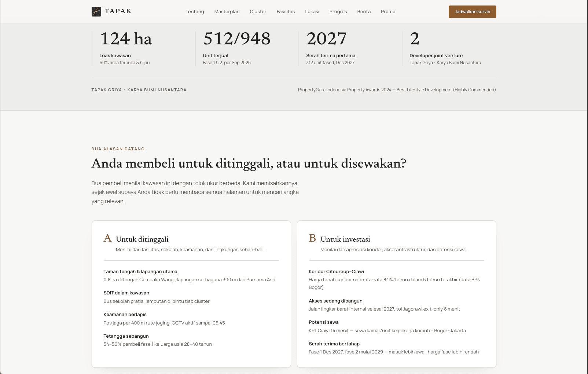
Task: Select the Untuk ditinggali card title
Action: click(142, 239)
